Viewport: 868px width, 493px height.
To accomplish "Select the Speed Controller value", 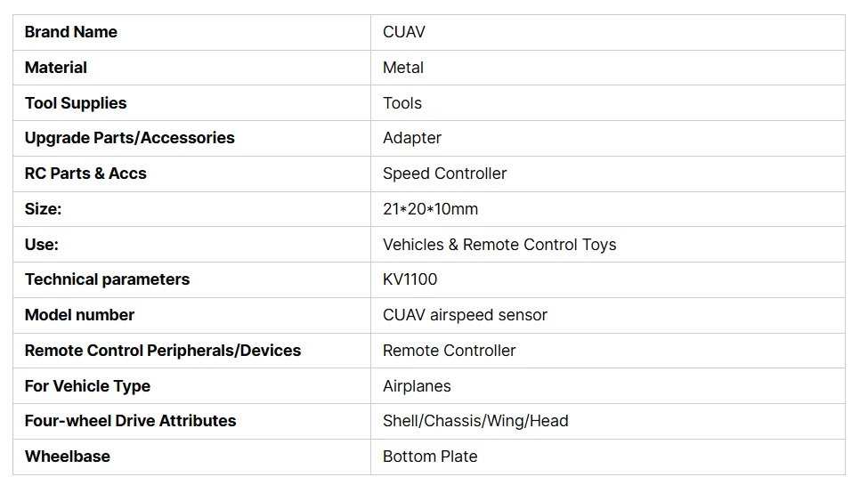I will (x=444, y=174).
